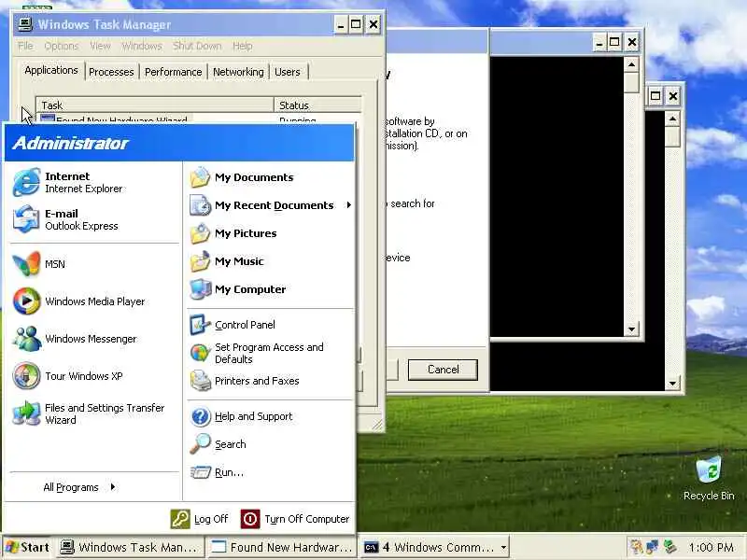Switch to the Performance tab
This screenshot has height=560, width=747.
(x=173, y=72)
